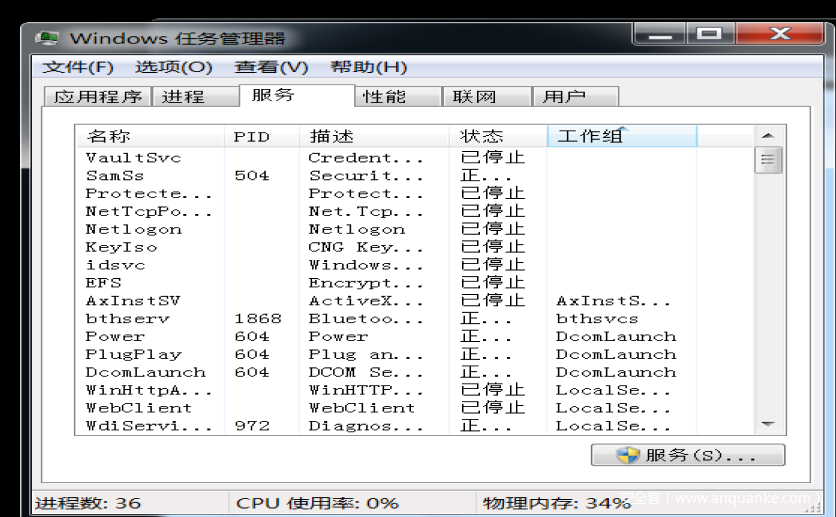Open the 选项(O) menu
The width and height of the screenshot is (836, 517).
point(174,67)
